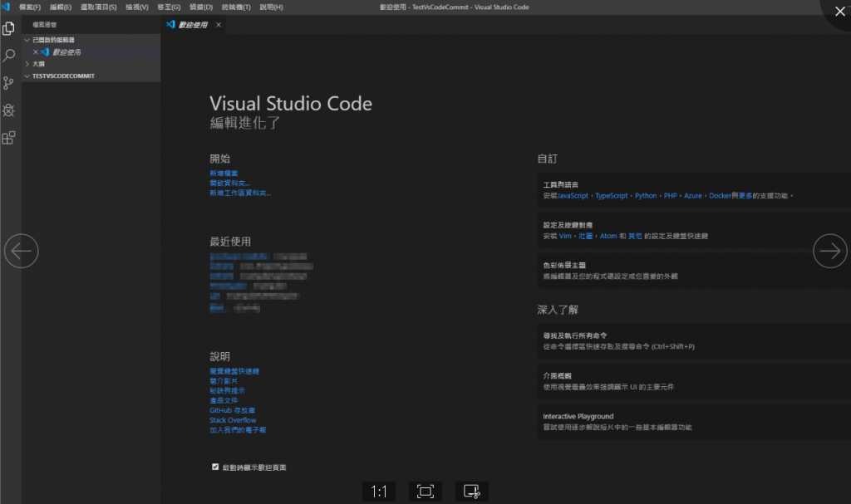The image size is (851, 504).
Task: Open the 介面概觀 card
Action: (x=694, y=381)
